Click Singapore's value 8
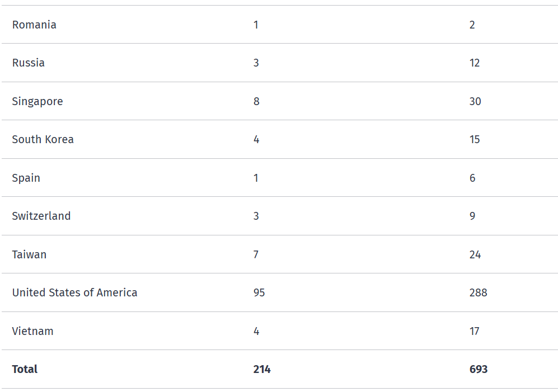Screen dimensions: 558x392 pos(256,101)
